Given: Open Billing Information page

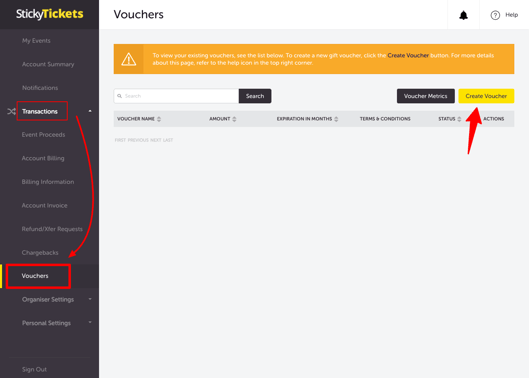Looking at the screenshot, I should point(48,182).
